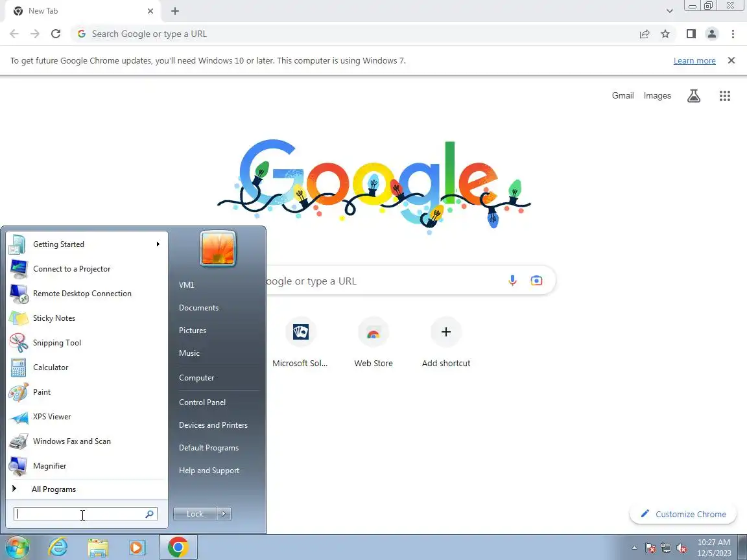Screen dimensions: 747x560
Task: Open the taskbar clock and date
Action: 714,548
